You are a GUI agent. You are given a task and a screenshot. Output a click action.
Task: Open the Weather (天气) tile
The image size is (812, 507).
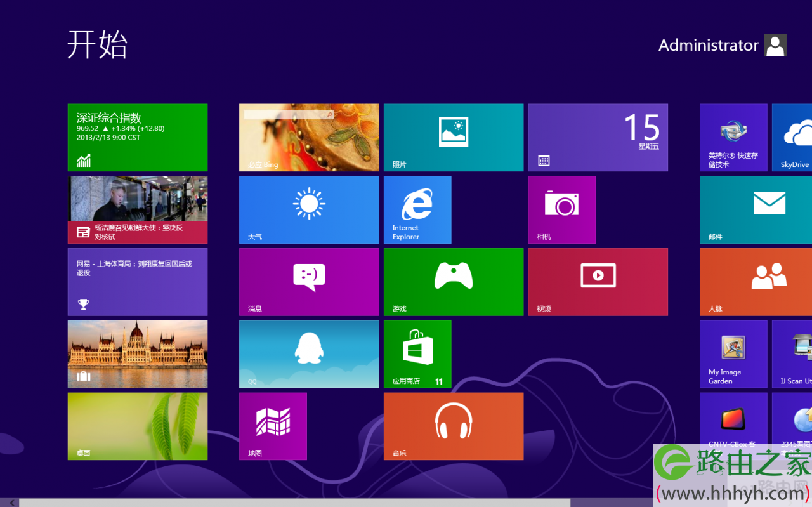click(309, 209)
